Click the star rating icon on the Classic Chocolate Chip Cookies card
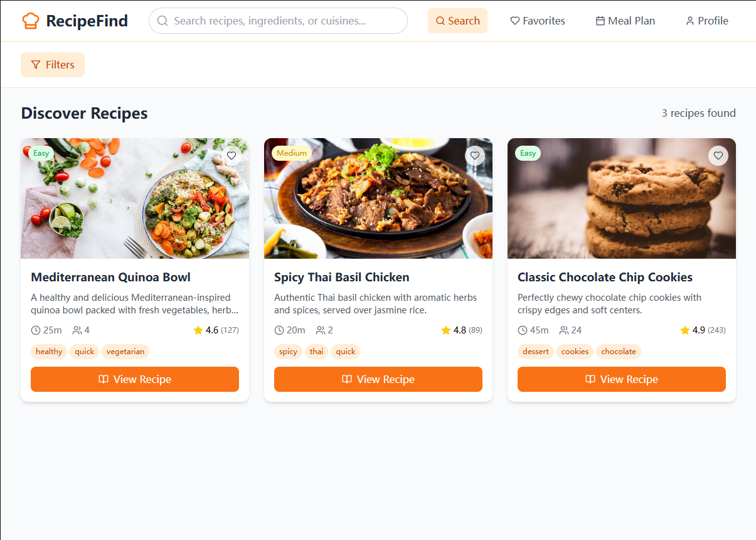The height and width of the screenshot is (540, 756). [684, 330]
